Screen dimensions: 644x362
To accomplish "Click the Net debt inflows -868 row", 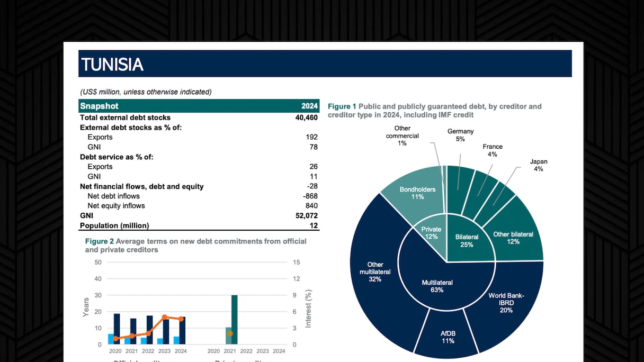I will tap(199, 196).
